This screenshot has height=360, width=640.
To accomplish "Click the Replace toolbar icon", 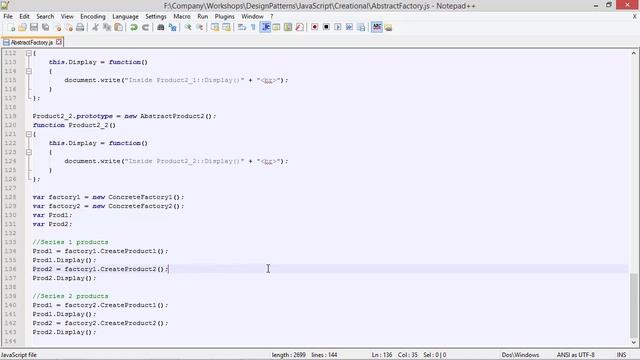I will [x=172, y=27].
